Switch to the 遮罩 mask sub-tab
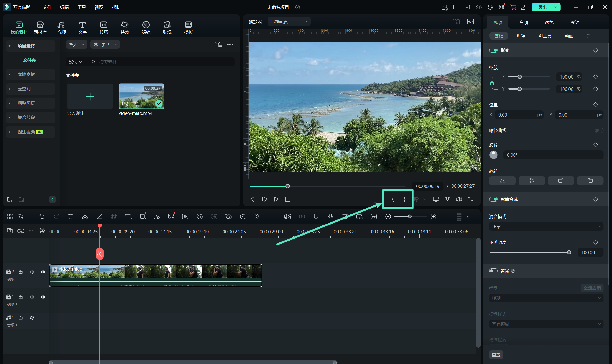Screen dimensions: 612x364 point(521,36)
